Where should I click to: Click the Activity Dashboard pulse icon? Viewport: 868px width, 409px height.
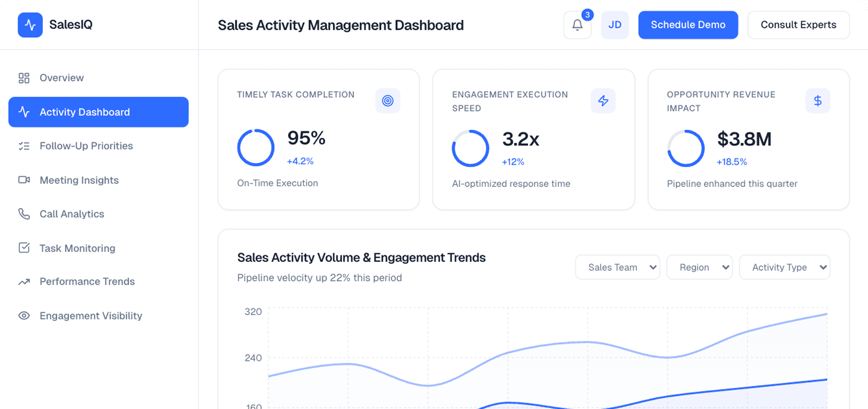[x=24, y=112]
